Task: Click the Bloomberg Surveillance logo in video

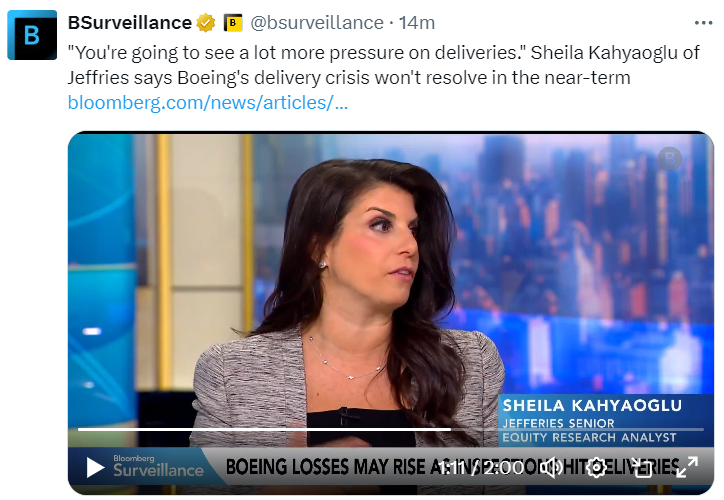Action: click(158, 466)
